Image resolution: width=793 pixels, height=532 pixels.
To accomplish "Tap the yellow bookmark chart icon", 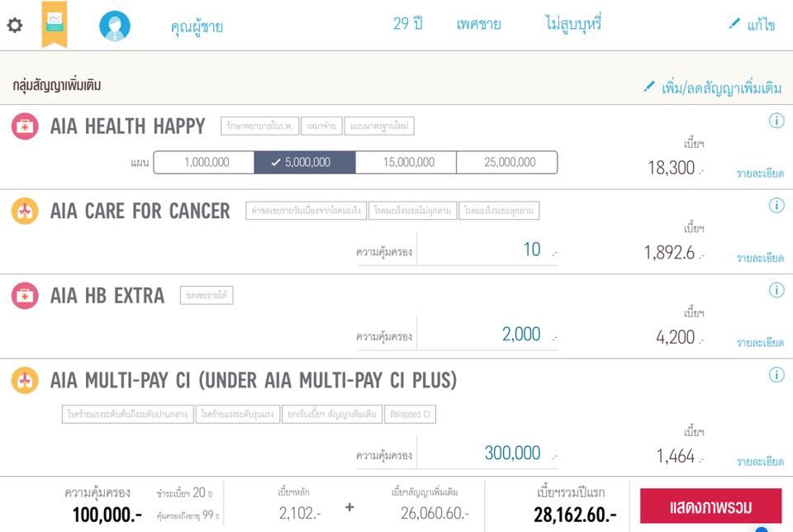I will click(x=55, y=24).
